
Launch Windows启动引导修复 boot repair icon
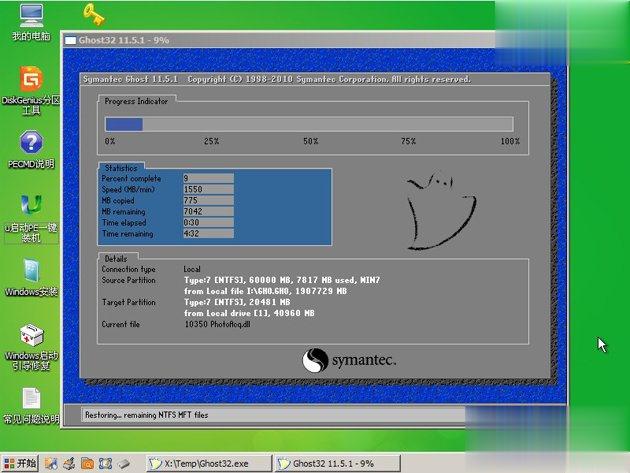point(31,347)
